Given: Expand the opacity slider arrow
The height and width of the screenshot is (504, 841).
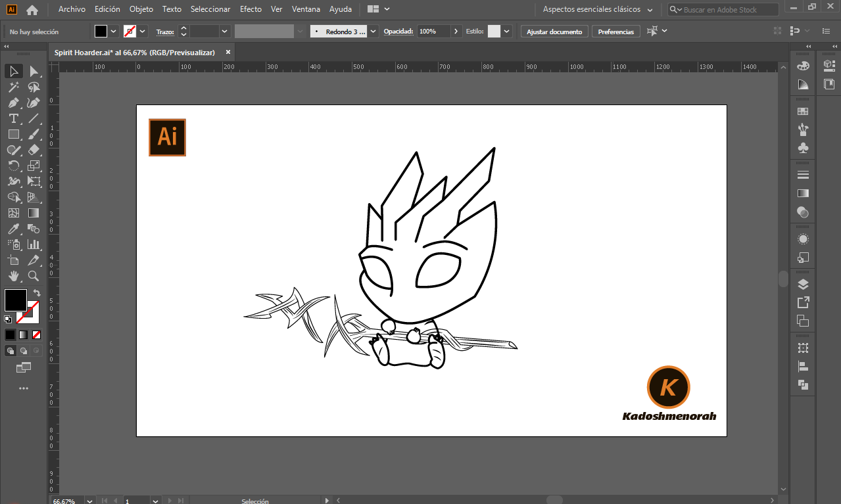Looking at the screenshot, I should pyautogui.click(x=456, y=32).
